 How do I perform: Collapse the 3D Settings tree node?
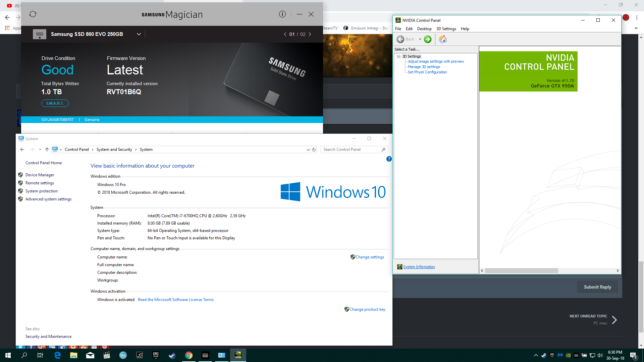click(398, 56)
